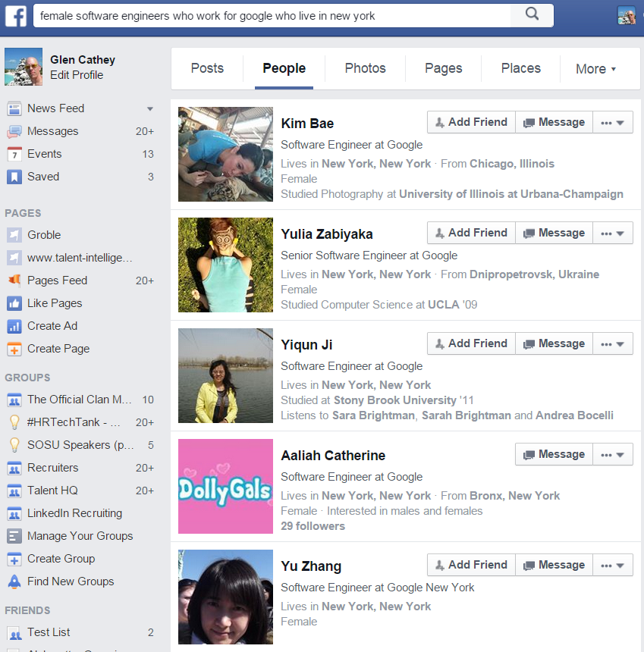The width and height of the screenshot is (644, 652).
Task: Open options dropdown for Aaliah Catherine
Action: 612,454
